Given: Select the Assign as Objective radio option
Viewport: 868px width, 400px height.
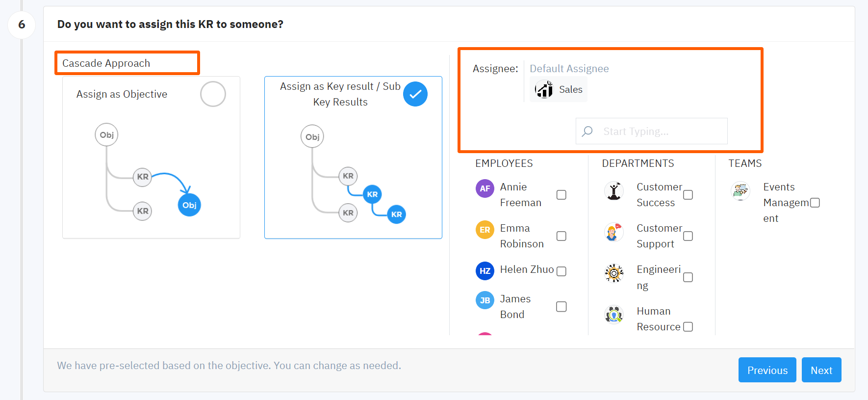Looking at the screenshot, I should coord(213,94).
